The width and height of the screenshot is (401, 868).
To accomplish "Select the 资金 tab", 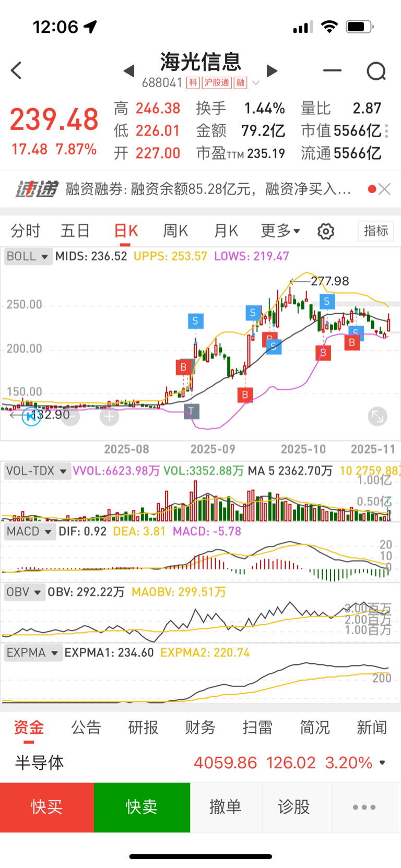I will tap(29, 727).
